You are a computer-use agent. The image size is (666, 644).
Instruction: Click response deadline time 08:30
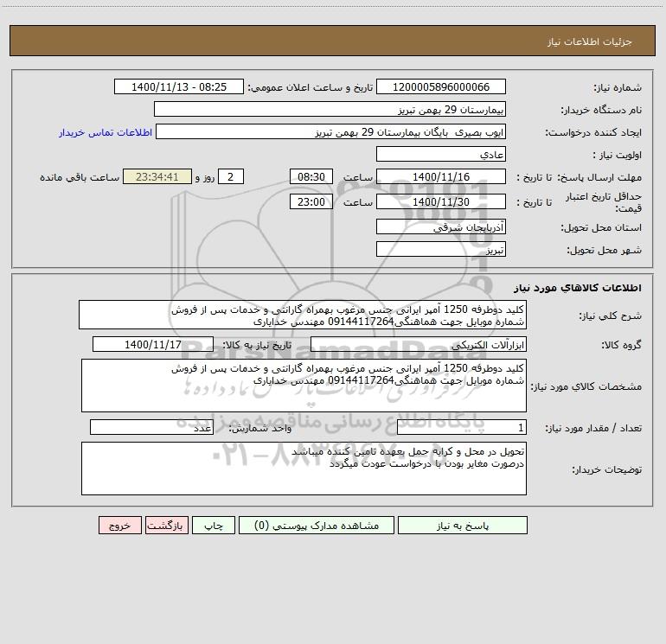tap(311, 176)
